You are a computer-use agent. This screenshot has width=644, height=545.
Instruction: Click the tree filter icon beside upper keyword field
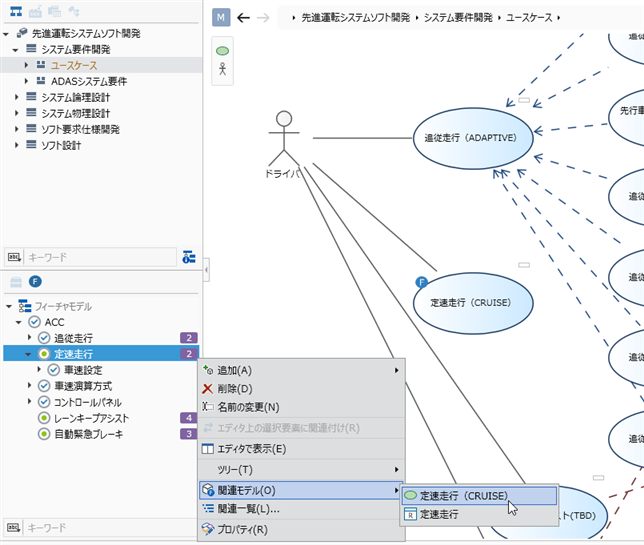coord(189,257)
